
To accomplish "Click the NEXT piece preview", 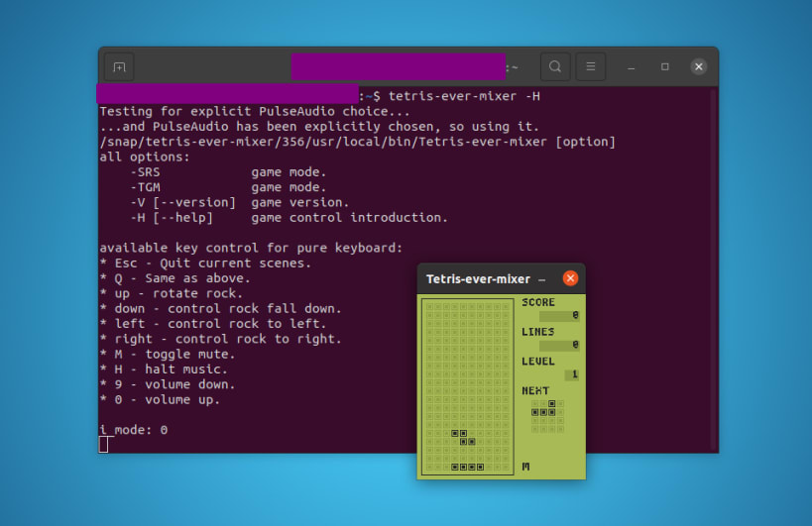I will pyautogui.click(x=547, y=416).
